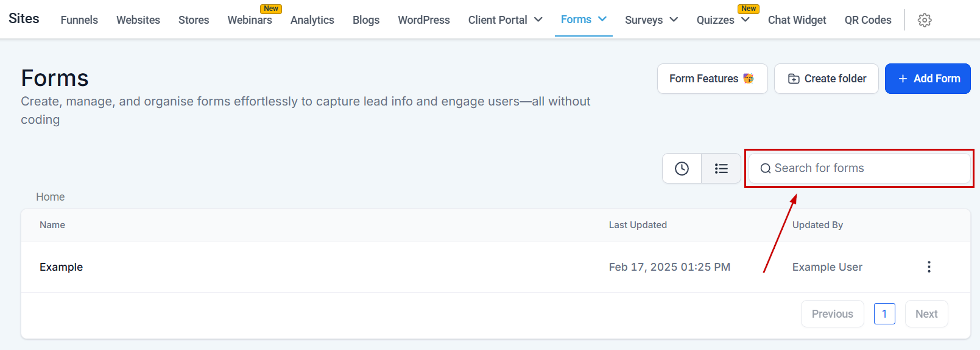
Task: Switch to recent view clock icon
Action: pos(682,168)
